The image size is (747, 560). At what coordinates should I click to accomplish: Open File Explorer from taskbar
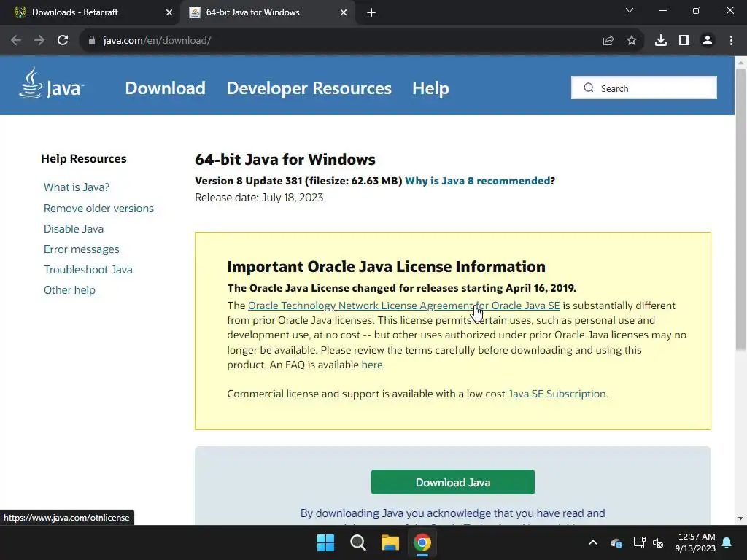pyautogui.click(x=390, y=542)
